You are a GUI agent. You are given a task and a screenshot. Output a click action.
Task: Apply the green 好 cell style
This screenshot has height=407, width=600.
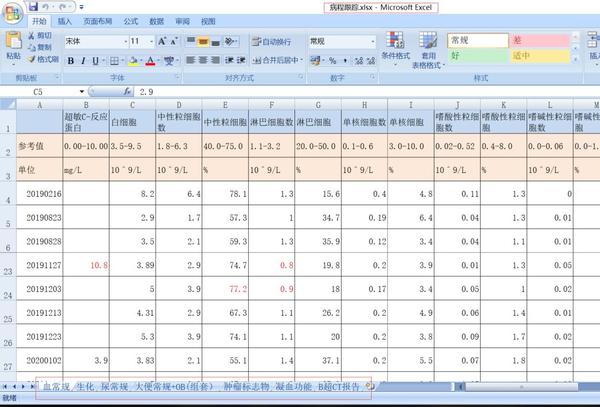coord(478,56)
